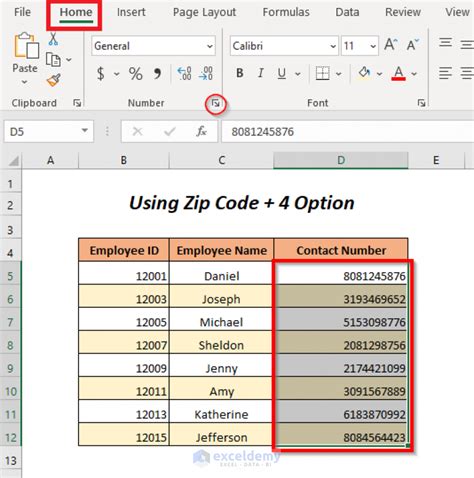474x478 pixels.
Task: Open the File tab
Action: 22,12
